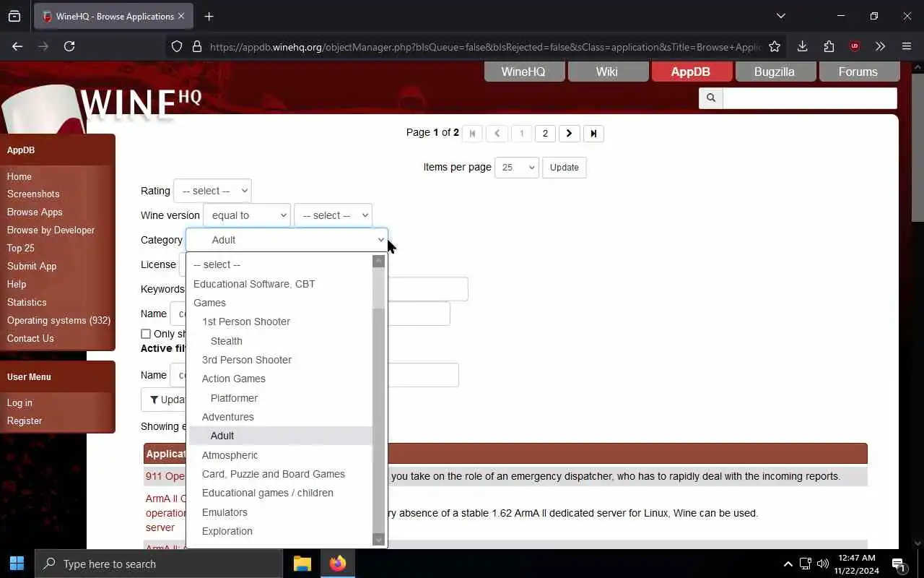Go to page 2 button
Image resolution: width=924 pixels, height=578 pixels.
pyautogui.click(x=545, y=133)
